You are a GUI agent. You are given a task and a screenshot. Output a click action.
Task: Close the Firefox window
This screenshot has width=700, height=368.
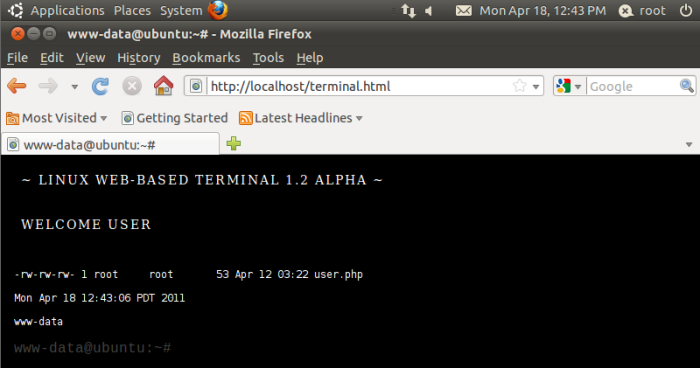click(x=18, y=33)
